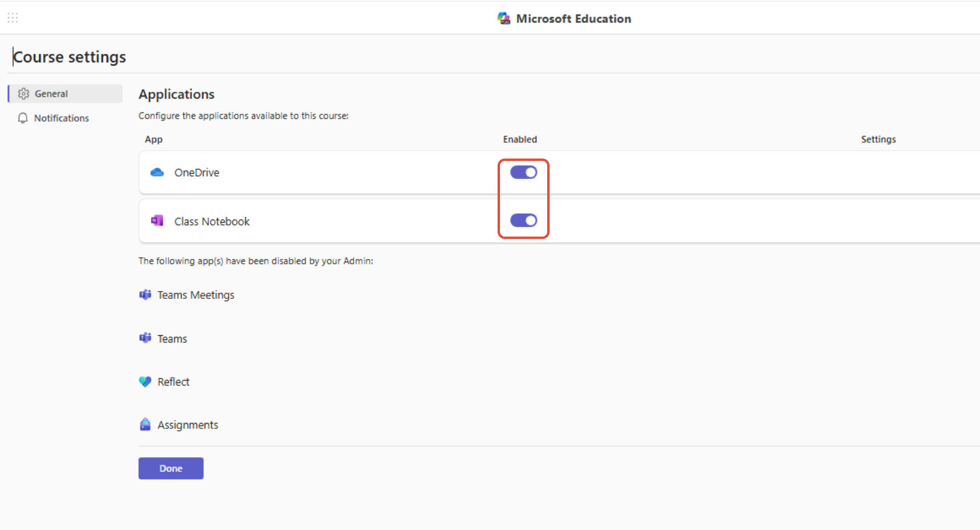Click the Assignments label
980x530 pixels.
pyautogui.click(x=188, y=425)
